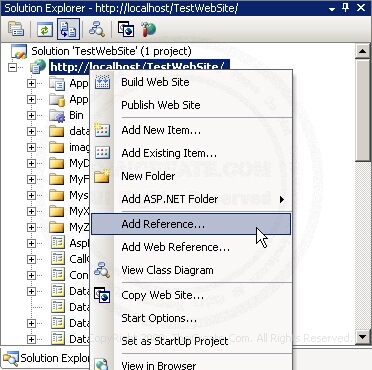The width and height of the screenshot is (372, 370).
Task: Click the 'Mys' folder icon
Action: pos(57,195)
